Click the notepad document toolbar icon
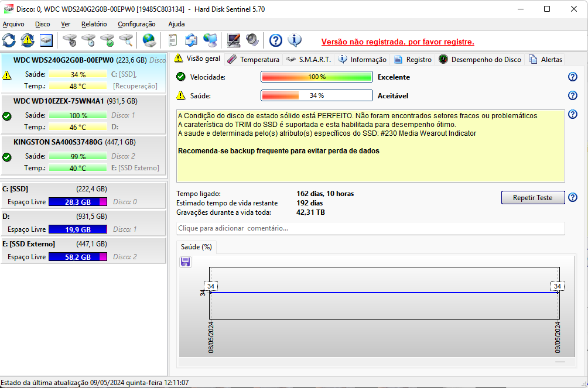Viewport: 588px width, 388px height. [x=173, y=40]
